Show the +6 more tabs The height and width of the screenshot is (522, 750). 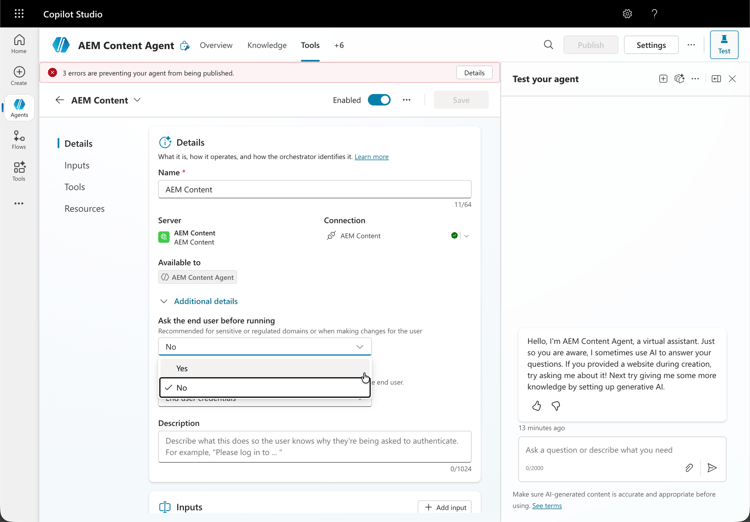[x=339, y=45]
